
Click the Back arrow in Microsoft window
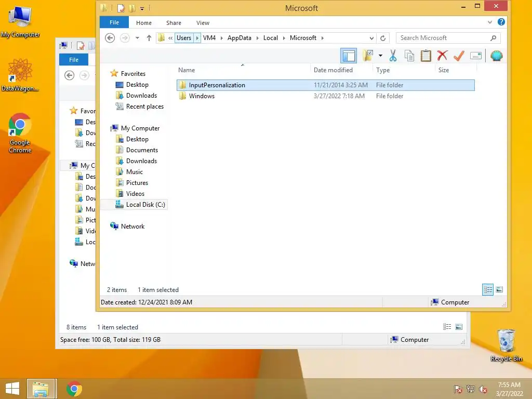coord(110,37)
